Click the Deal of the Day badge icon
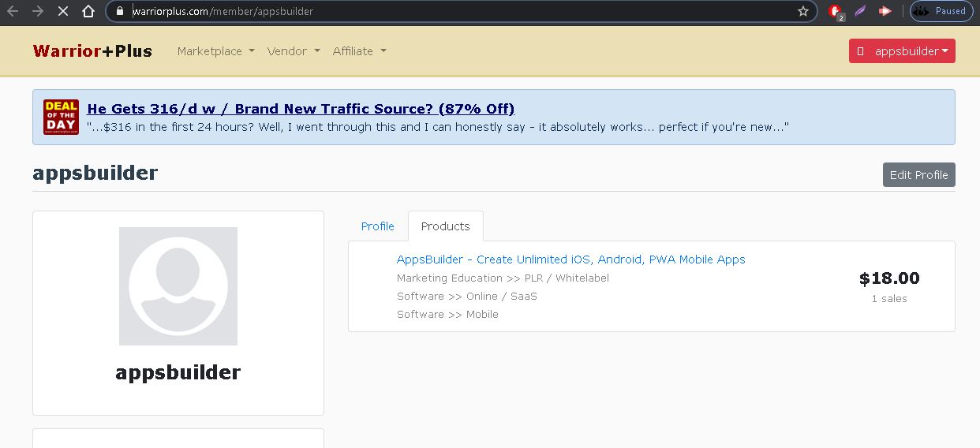 click(61, 117)
